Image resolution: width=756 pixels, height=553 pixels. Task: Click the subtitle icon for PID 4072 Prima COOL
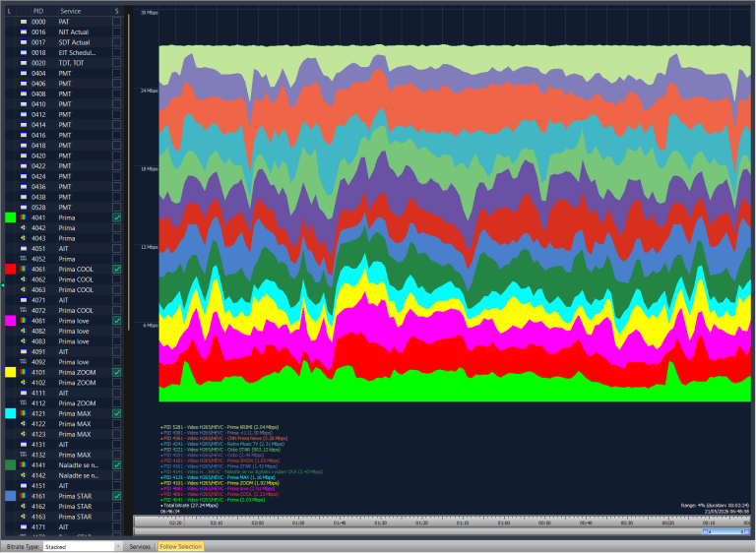tap(24, 311)
